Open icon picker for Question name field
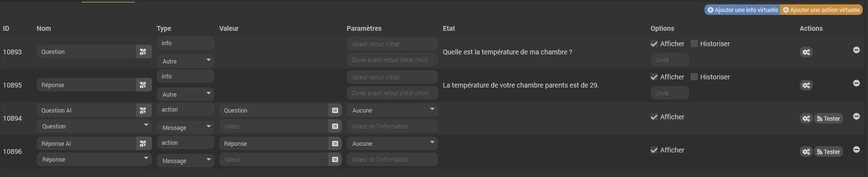 point(143,52)
